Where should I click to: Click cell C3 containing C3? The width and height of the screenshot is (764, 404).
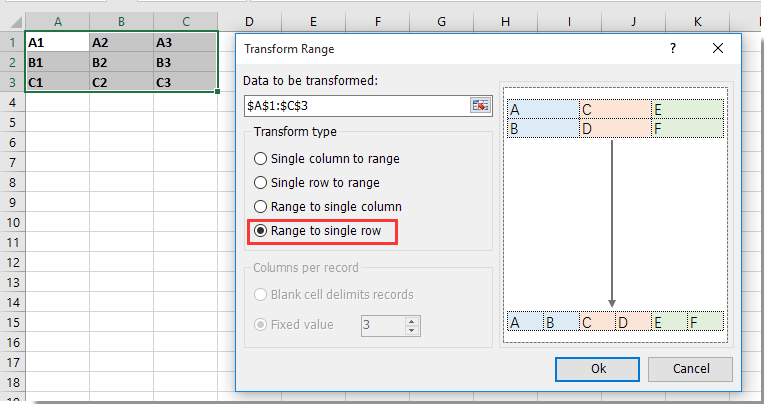point(184,82)
